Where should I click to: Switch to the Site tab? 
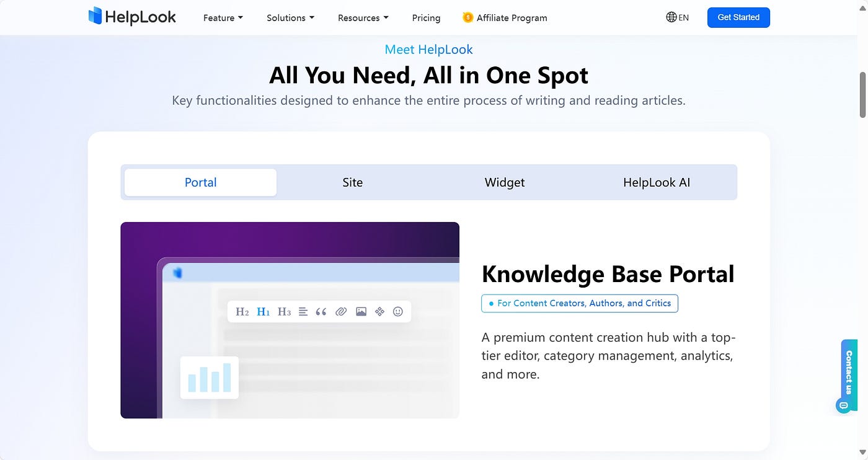pos(352,182)
